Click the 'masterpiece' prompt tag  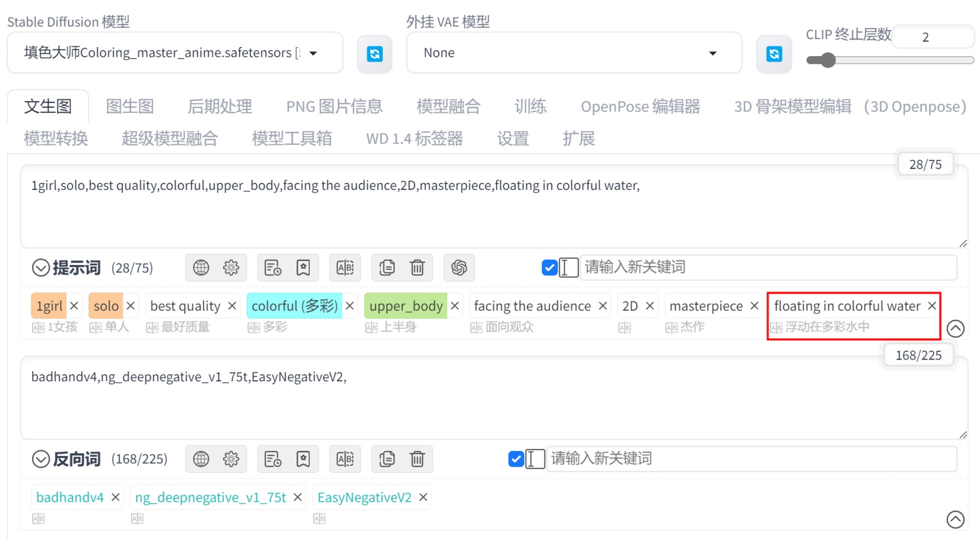(x=705, y=306)
